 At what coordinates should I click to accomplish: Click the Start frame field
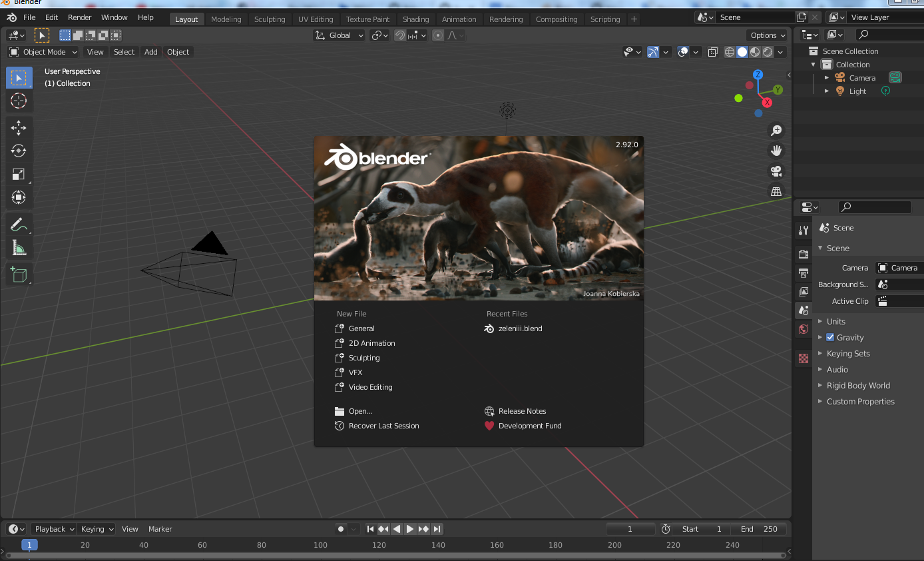click(702, 529)
